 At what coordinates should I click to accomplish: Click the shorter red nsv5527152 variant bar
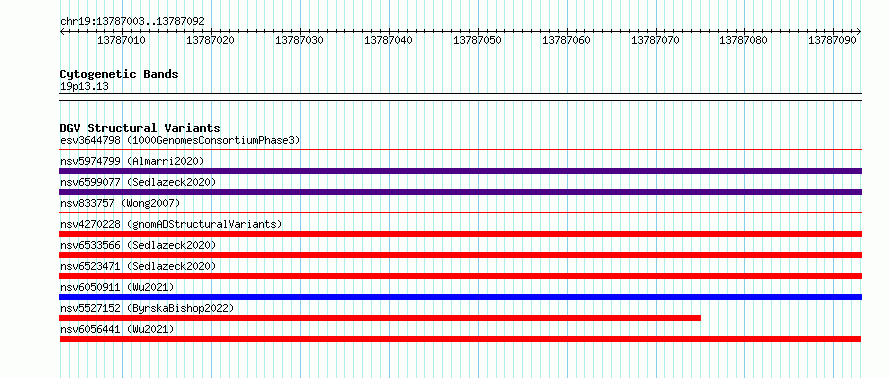point(380,318)
